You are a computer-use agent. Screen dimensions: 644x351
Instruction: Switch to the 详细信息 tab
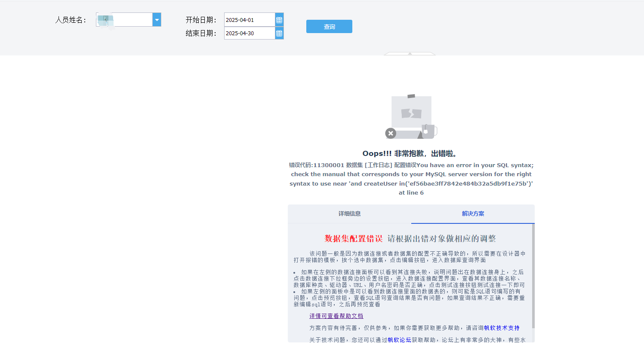click(349, 214)
